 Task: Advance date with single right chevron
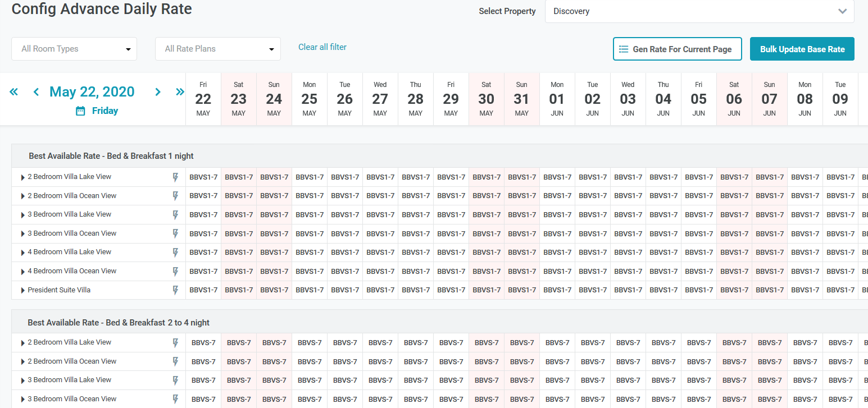pyautogui.click(x=158, y=92)
